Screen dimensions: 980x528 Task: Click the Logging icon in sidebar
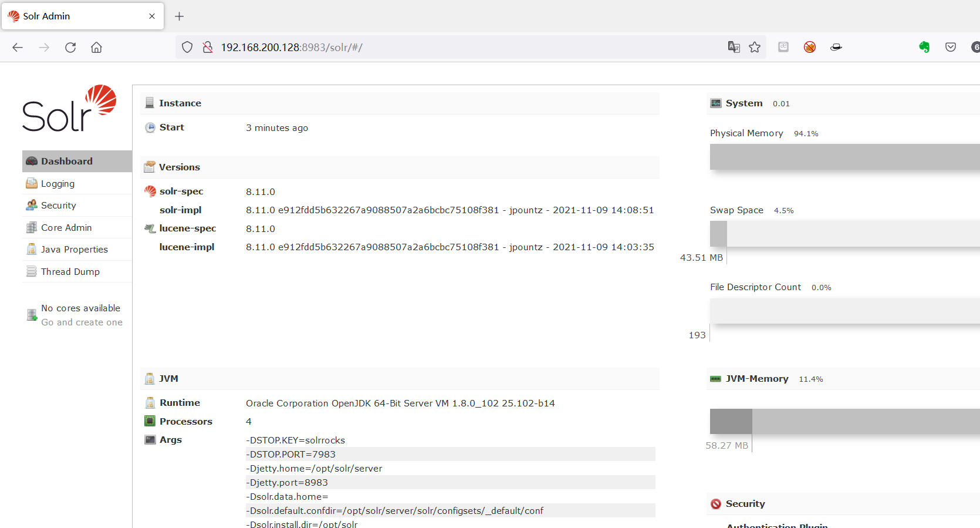click(32, 184)
